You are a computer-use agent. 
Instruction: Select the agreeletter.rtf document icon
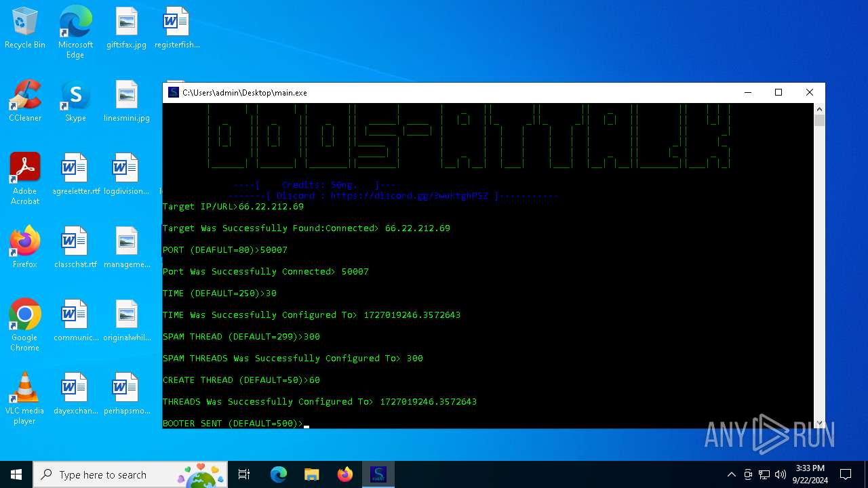point(75,175)
